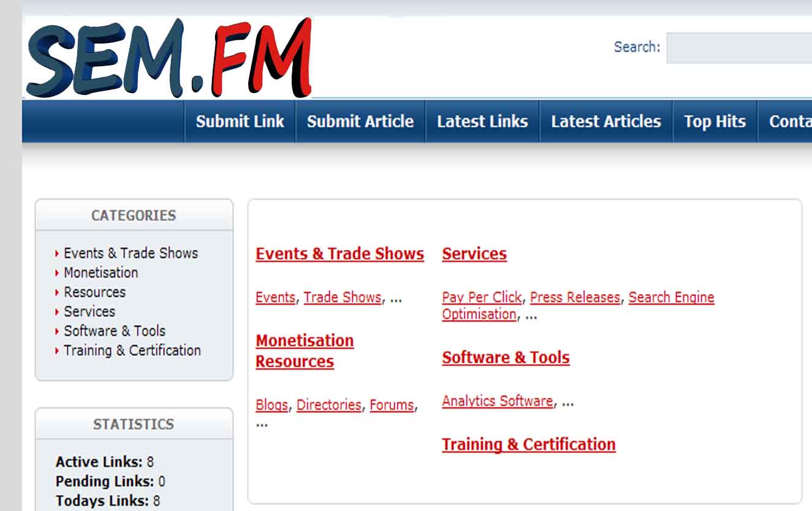
Task: Click the CATEGORIES panel header
Action: click(x=134, y=216)
